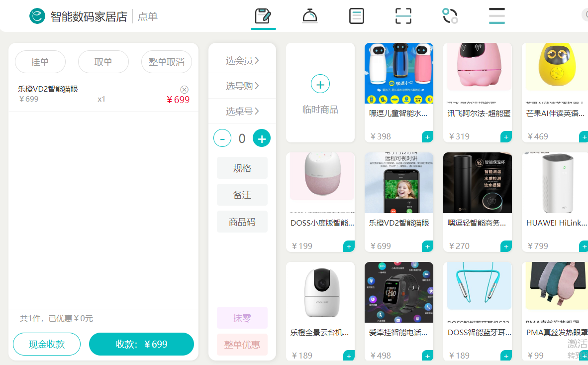588x365 pixels.
Task: Click 收款：¥699 checkout button
Action: pyautogui.click(x=141, y=345)
